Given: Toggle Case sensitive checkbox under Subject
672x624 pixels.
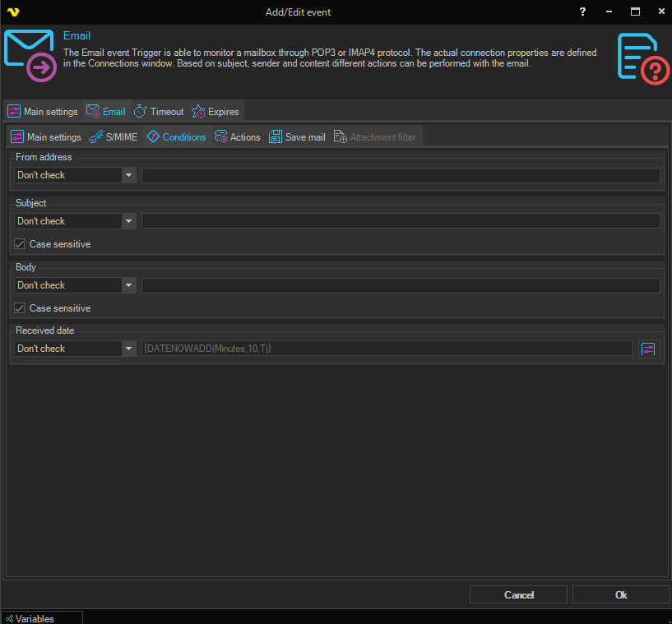Looking at the screenshot, I should point(20,244).
